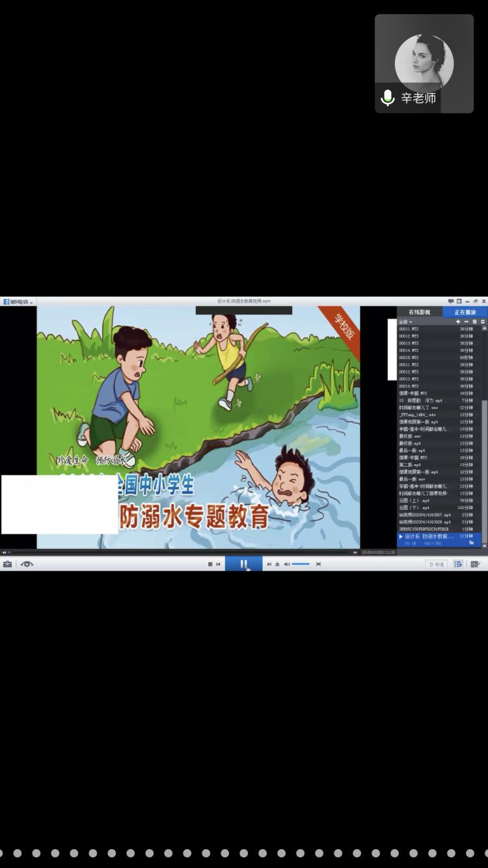
Task: Skip to the next video in the control bar
Action: (269, 564)
